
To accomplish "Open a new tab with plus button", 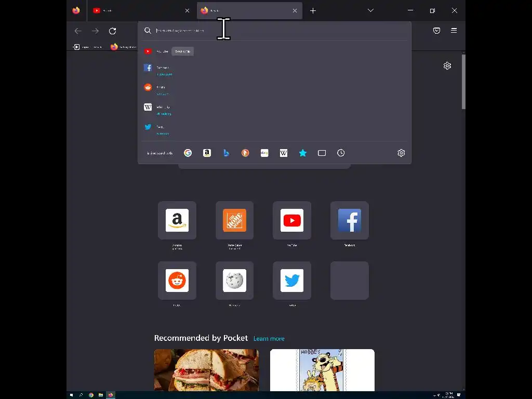I will [x=313, y=11].
